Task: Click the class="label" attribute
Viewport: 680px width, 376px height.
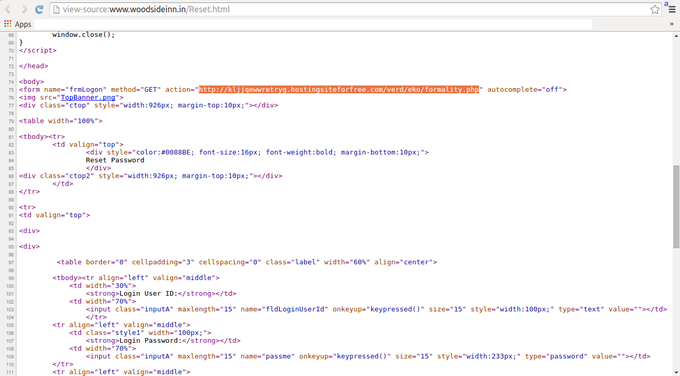Action: (x=293, y=262)
